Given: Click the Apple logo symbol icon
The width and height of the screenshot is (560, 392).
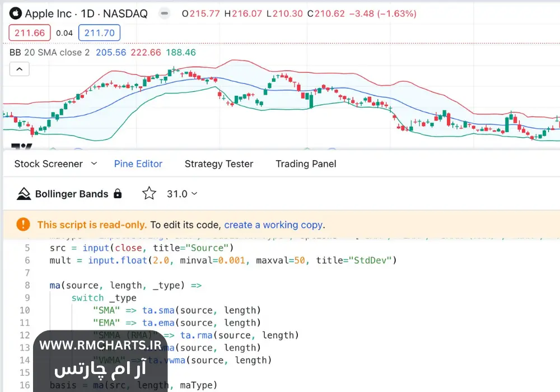Looking at the screenshot, I should [x=16, y=13].
